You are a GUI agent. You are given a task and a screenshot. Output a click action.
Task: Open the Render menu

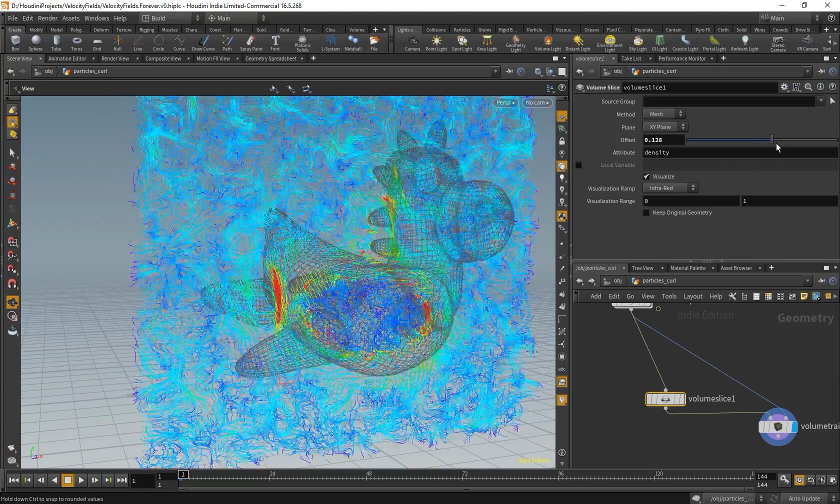pos(47,18)
